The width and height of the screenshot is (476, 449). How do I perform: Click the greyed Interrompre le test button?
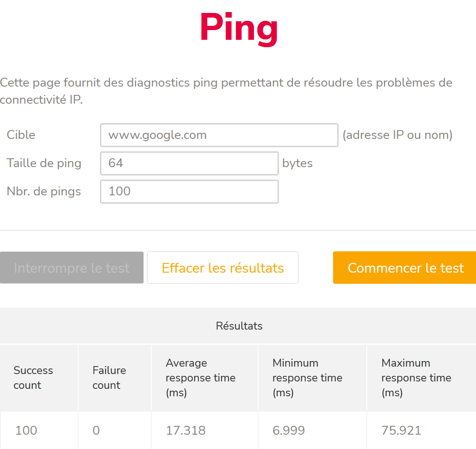coord(72,268)
